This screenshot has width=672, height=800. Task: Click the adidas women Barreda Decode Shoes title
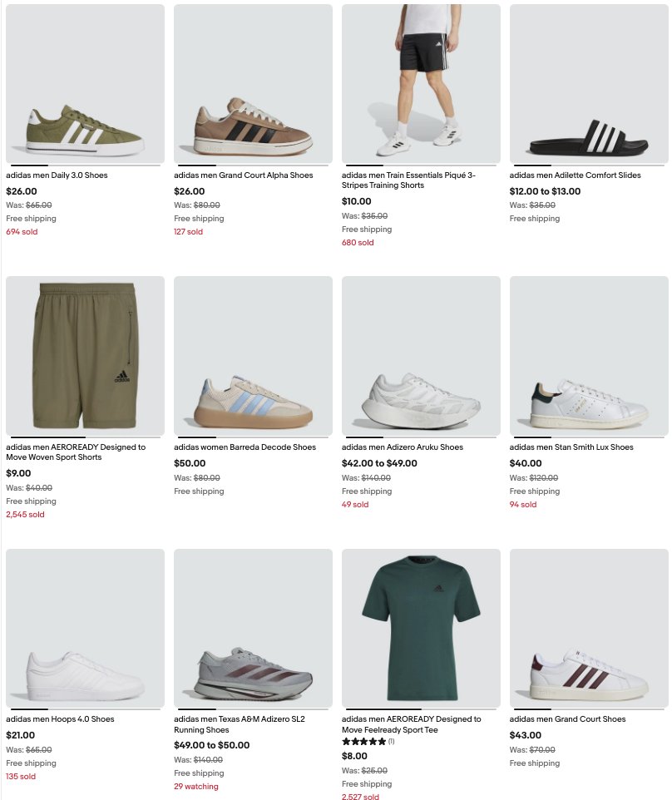[245, 447]
